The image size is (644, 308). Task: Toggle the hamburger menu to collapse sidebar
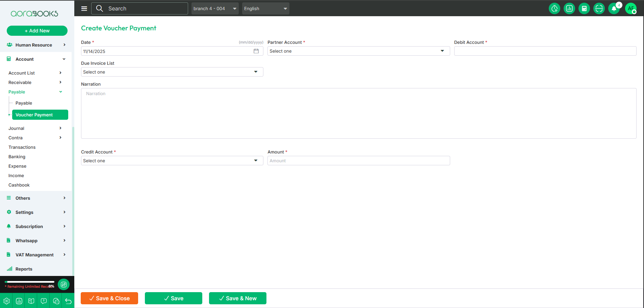(84, 8)
